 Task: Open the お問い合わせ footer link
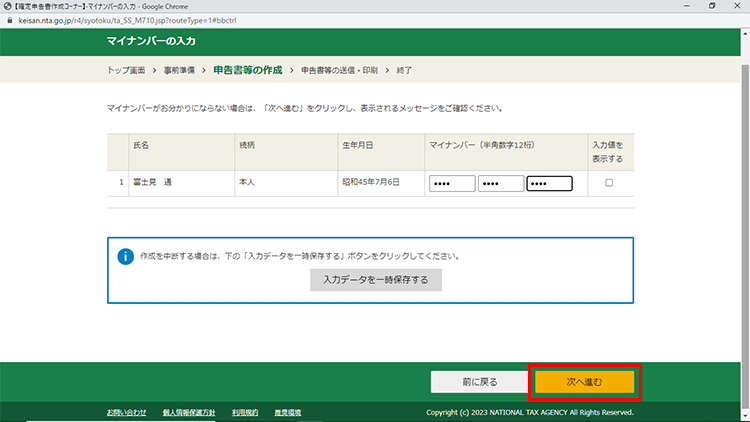point(126,412)
